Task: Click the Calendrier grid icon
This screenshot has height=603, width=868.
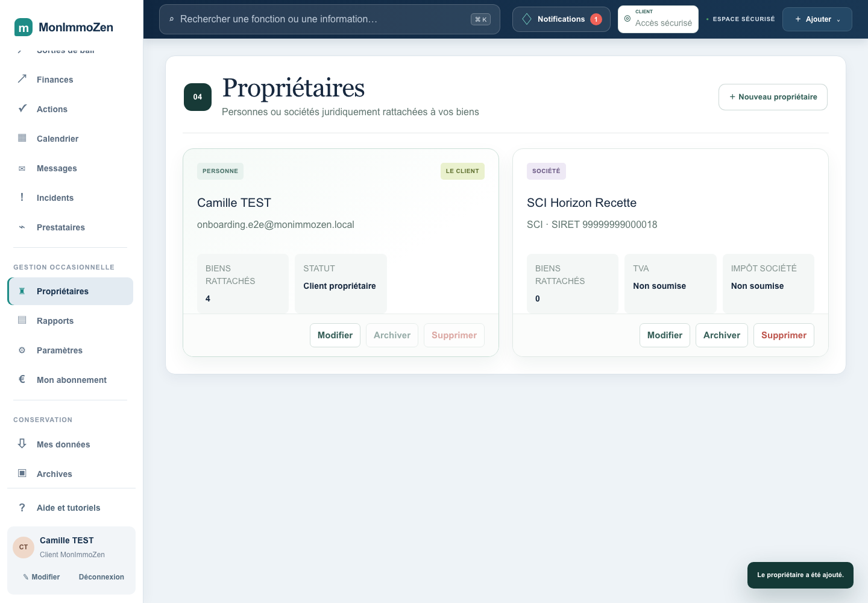Action: 22,138
